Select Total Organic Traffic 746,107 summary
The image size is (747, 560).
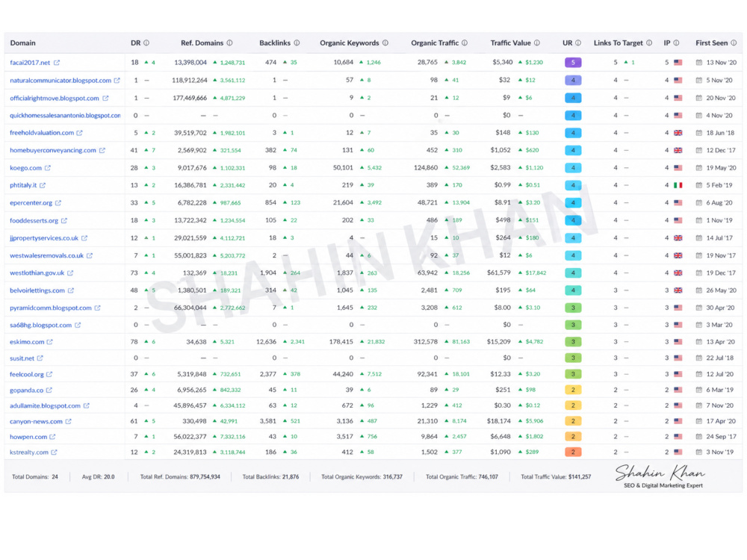pyautogui.click(x=462, y=476)
